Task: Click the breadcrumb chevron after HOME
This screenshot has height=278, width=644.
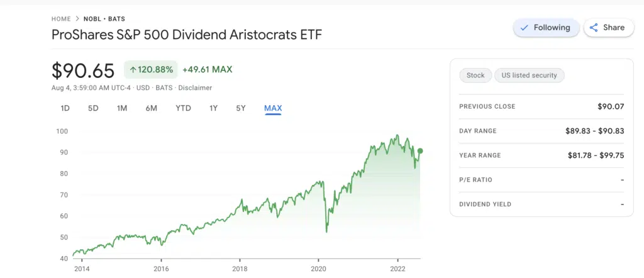Action: pyautogui.click(x=77, y=19)
